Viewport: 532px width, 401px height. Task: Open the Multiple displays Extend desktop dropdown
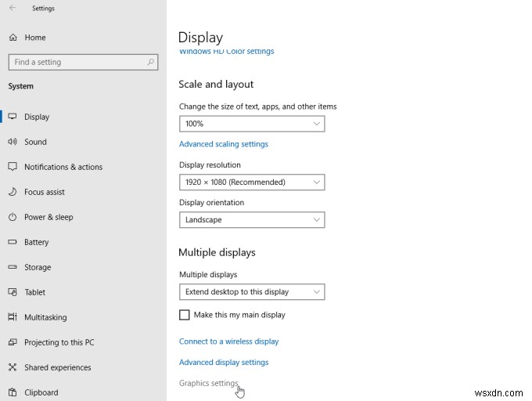tap(251, 292)
